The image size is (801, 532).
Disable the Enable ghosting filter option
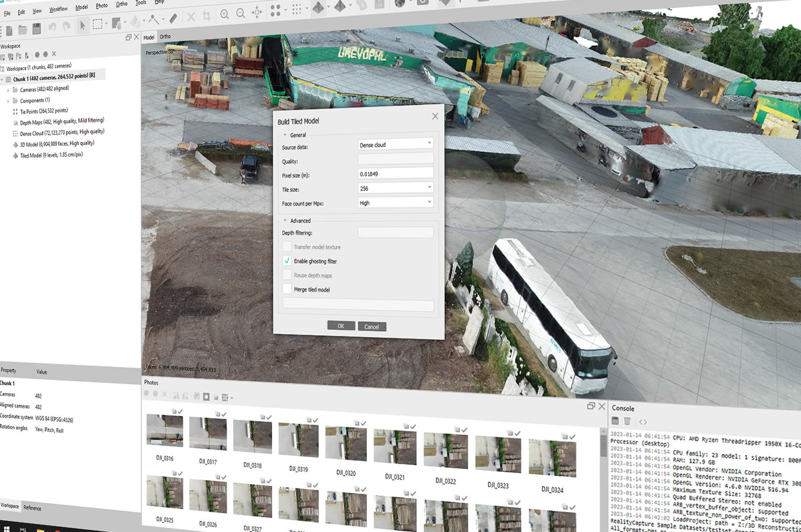tap(287, 260)
